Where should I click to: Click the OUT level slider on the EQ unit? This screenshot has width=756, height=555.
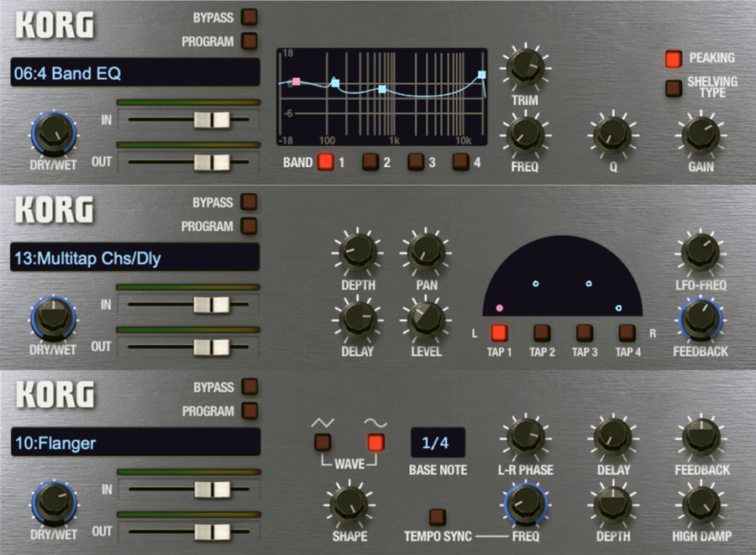(x=212, y=162)
